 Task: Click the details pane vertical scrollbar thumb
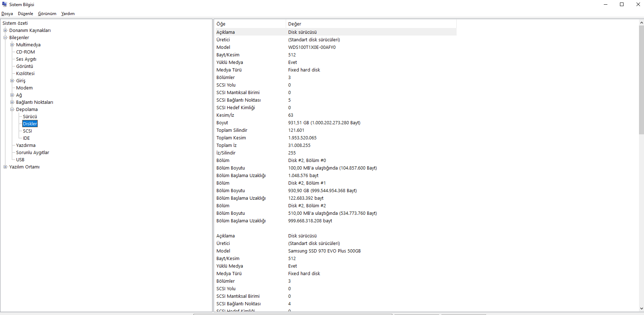(x=641, y=80)
